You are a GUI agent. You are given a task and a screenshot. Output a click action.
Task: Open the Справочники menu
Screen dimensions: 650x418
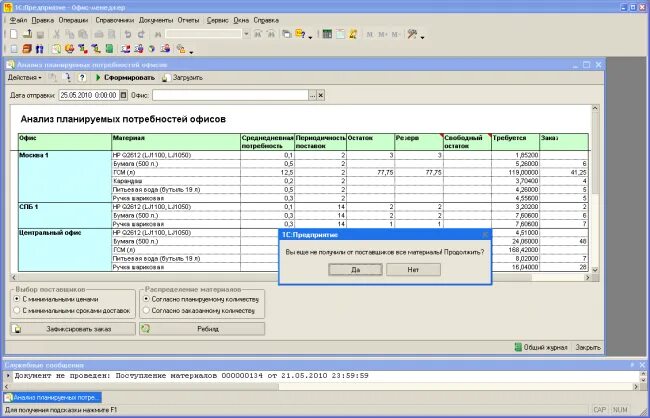click(114, 20)
